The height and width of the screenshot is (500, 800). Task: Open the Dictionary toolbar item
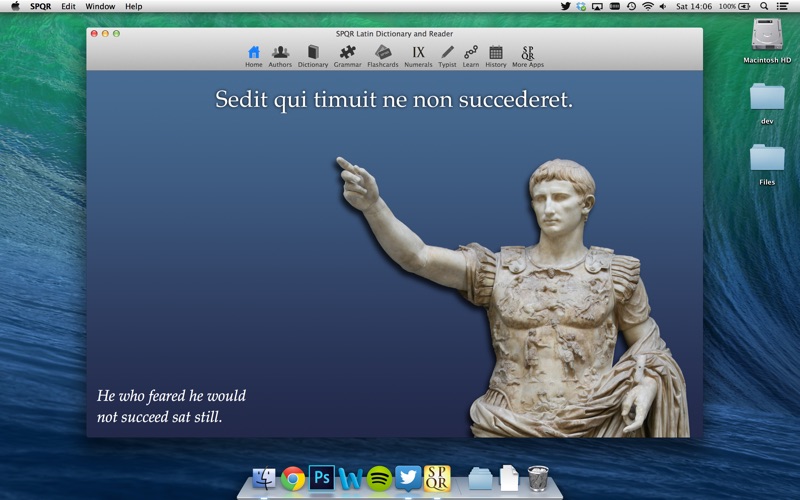tap(313, 56)
